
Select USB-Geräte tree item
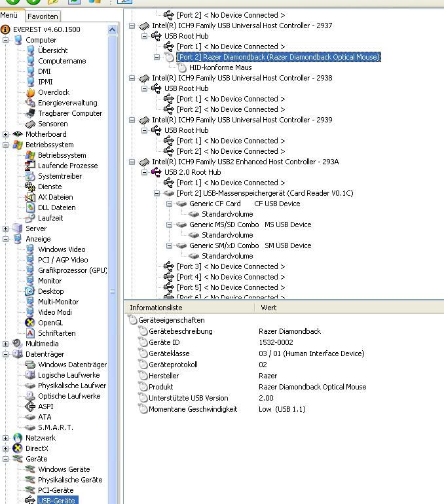point(56,501)
